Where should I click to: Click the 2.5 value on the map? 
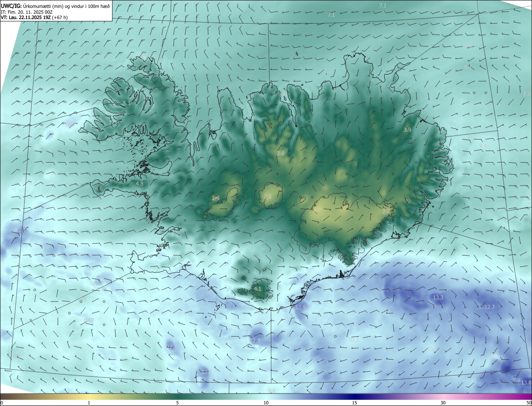268,196
